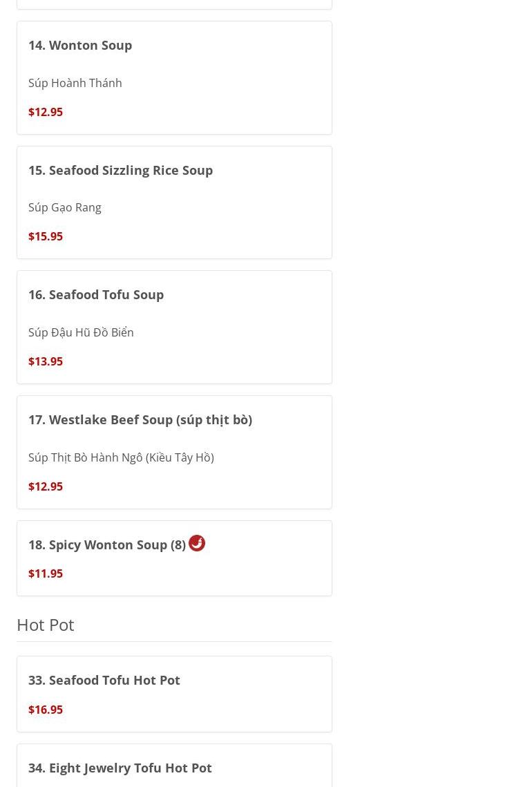Click the partially visible menu card above Wonton Soup

174,4
